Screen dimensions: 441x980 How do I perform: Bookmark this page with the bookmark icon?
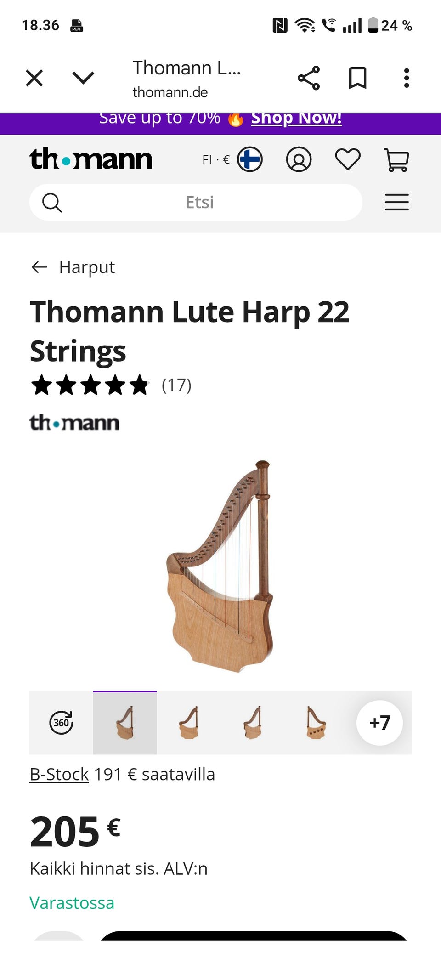(x=357, y=78)
